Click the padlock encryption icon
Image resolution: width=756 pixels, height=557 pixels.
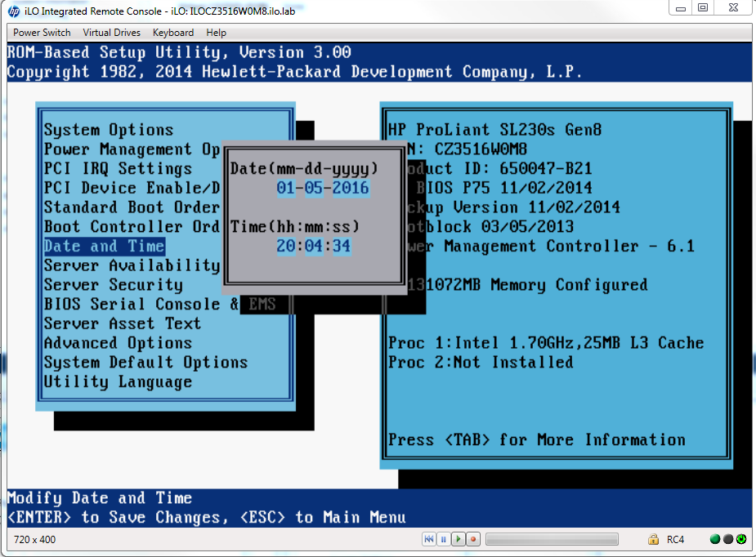click(x=653, y=539)
